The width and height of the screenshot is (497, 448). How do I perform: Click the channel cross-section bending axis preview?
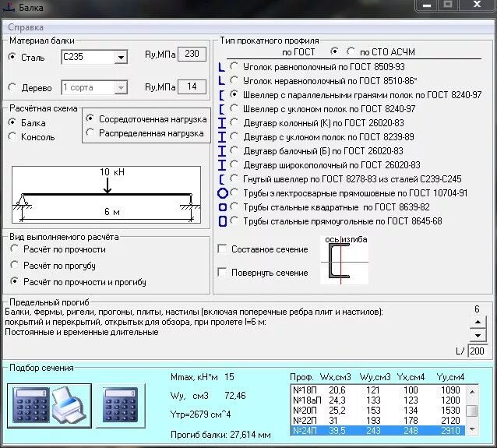[344, 260]
